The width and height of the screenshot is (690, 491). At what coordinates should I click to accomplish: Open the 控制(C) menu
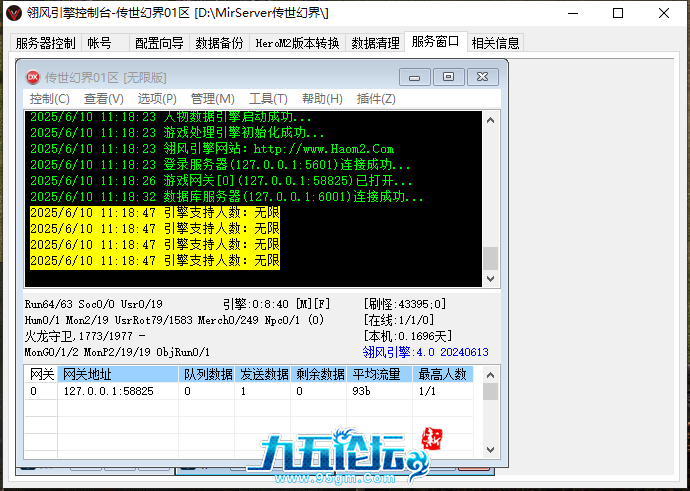[x=50, y=99]
